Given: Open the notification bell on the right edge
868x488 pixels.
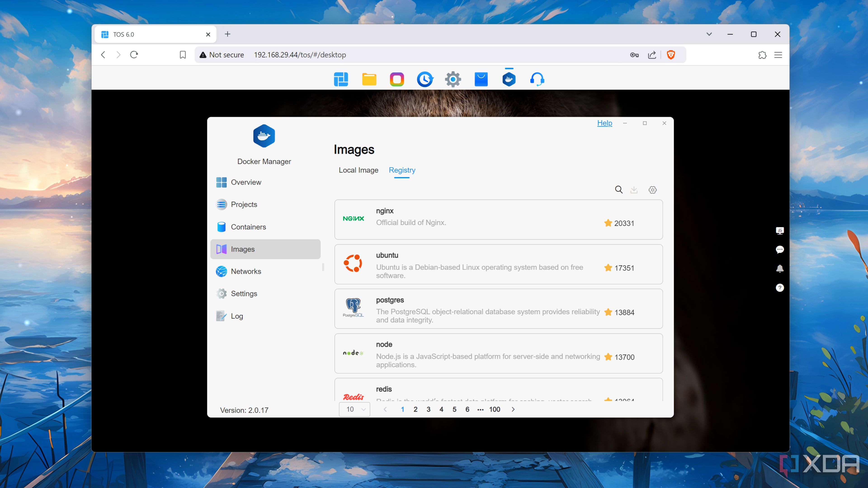Looking at the screenshot, I should click(780, 268).
